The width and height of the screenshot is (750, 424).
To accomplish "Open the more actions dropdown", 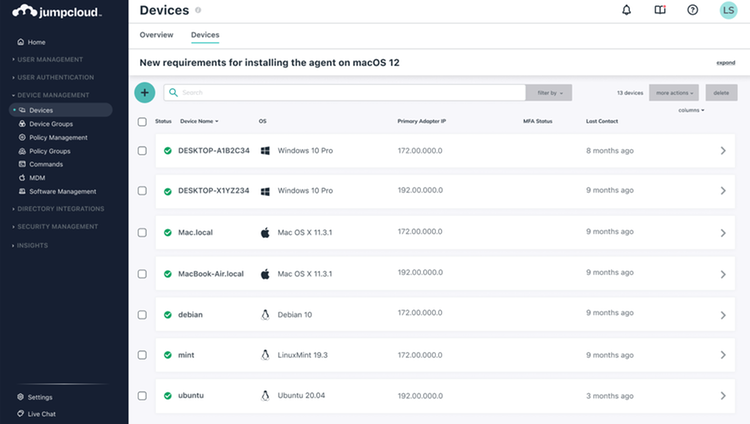I will [x=674, y=93].
